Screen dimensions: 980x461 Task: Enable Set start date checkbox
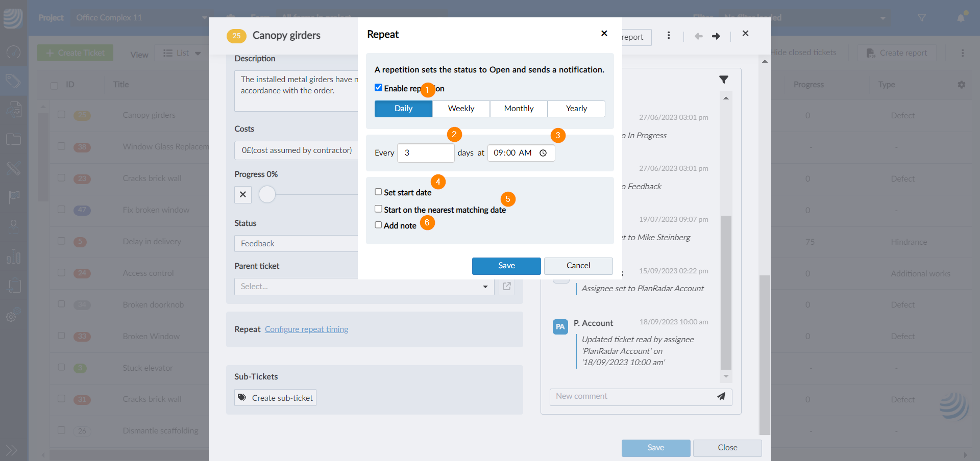(x=378, y=192)
